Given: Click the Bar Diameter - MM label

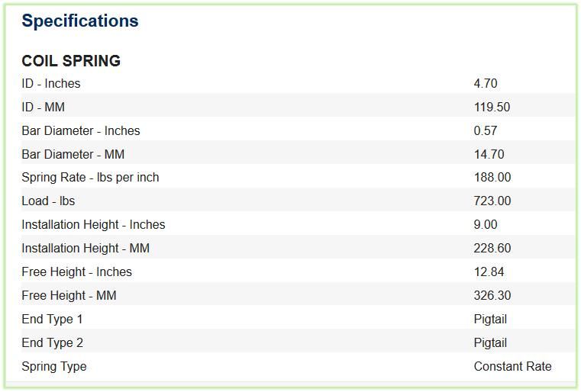Looking at the screenshot, I should pyautogui.click(x=73, y=154).
